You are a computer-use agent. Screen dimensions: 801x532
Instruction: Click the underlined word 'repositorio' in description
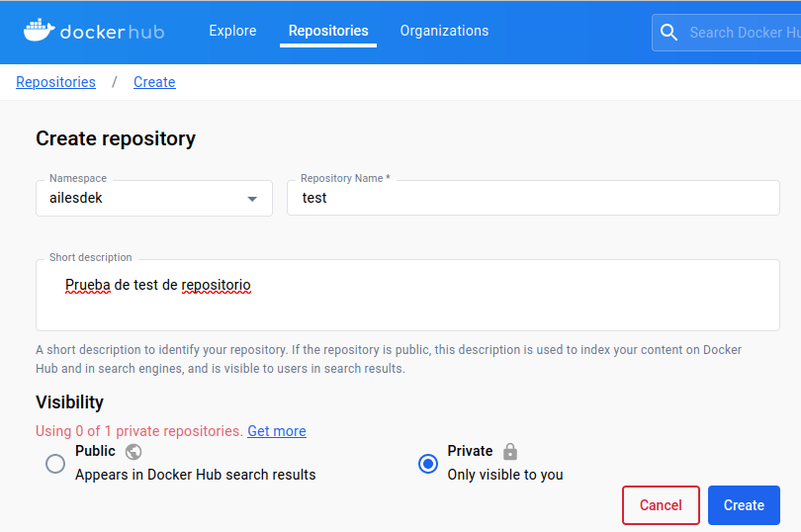[216, 285]
